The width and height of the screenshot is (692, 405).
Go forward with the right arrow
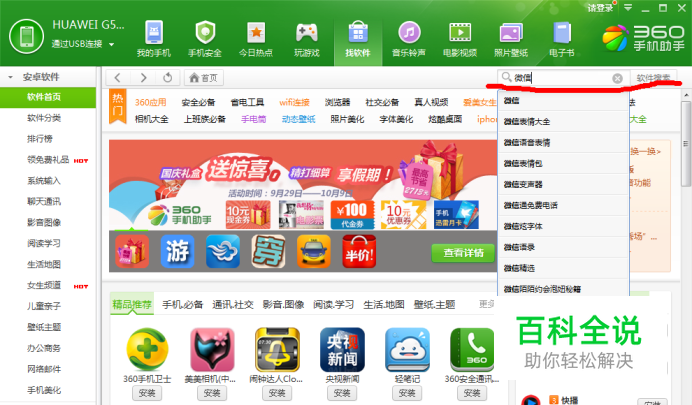(x=143, y=78)
